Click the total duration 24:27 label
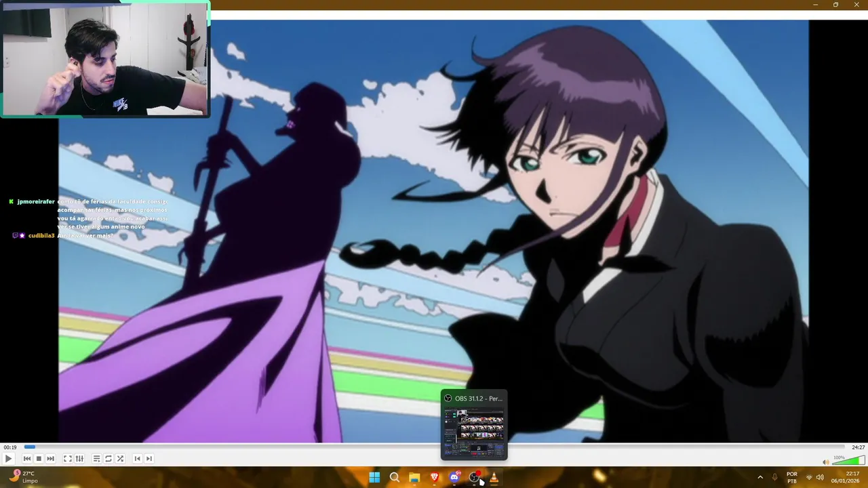The width and height of the screenshot is (868, 488). [858, 447]
